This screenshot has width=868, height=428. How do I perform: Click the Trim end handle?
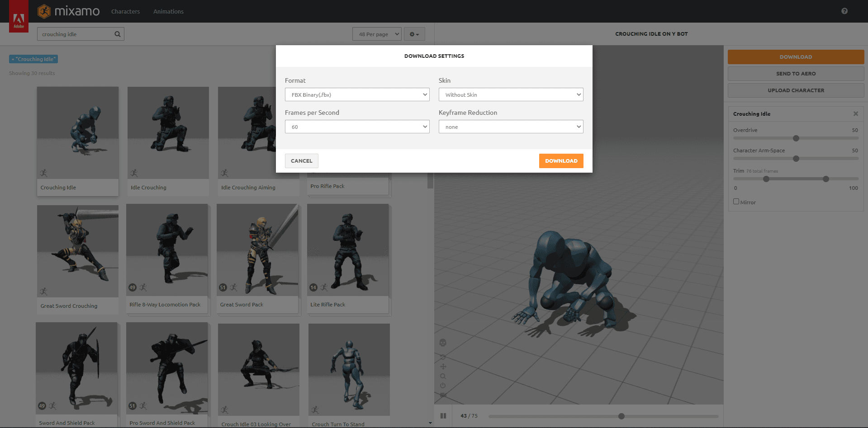pos(826,179)
